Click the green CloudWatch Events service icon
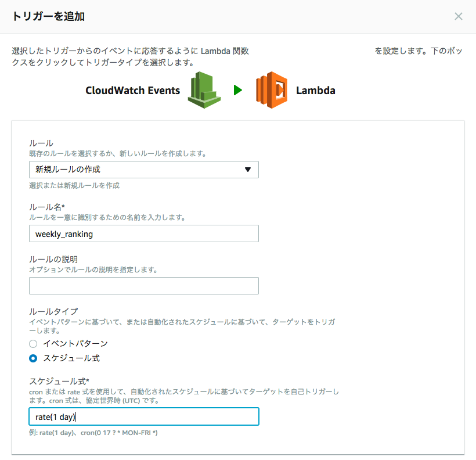 coord(204,90)
